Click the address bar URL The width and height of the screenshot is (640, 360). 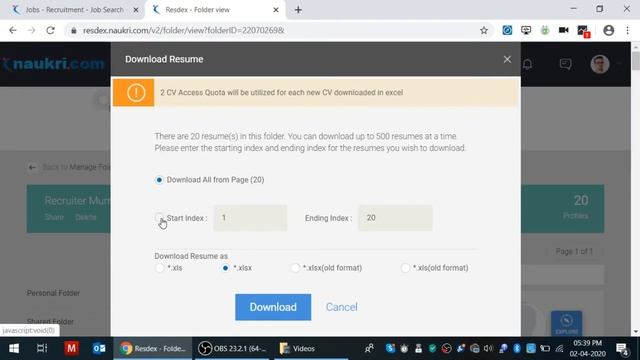point(184,30)
